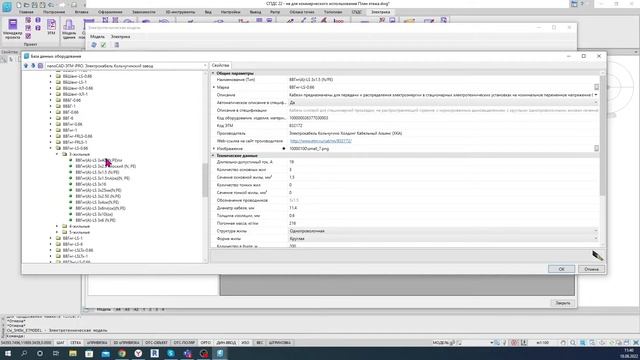Toggle оПРИВЯЗКА mode in status bar
This screenshot has width=640, height=360.
pyautogui.click(x=97, y=342)
